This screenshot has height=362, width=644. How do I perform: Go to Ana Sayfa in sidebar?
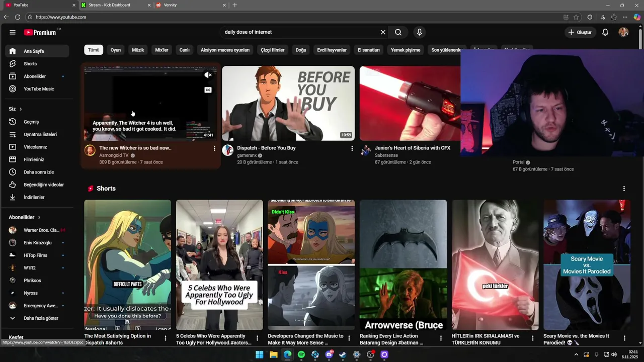(x=37, y=51)
